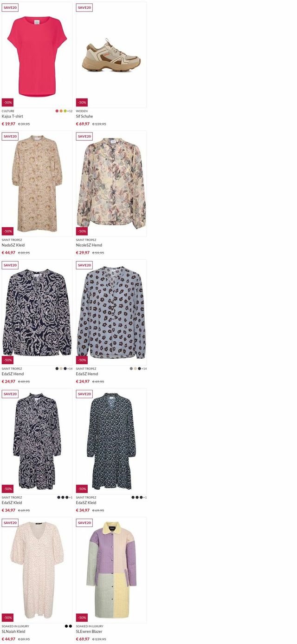Open the blue leopard EdaSZ Hemd image
The width and height of the screenshot is (297, 644).
tap(111, 313)
